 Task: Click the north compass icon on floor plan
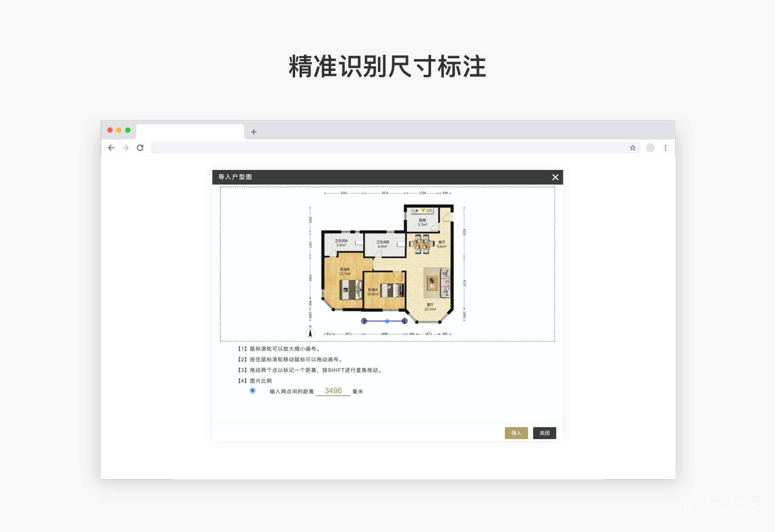tap(310, 332)
